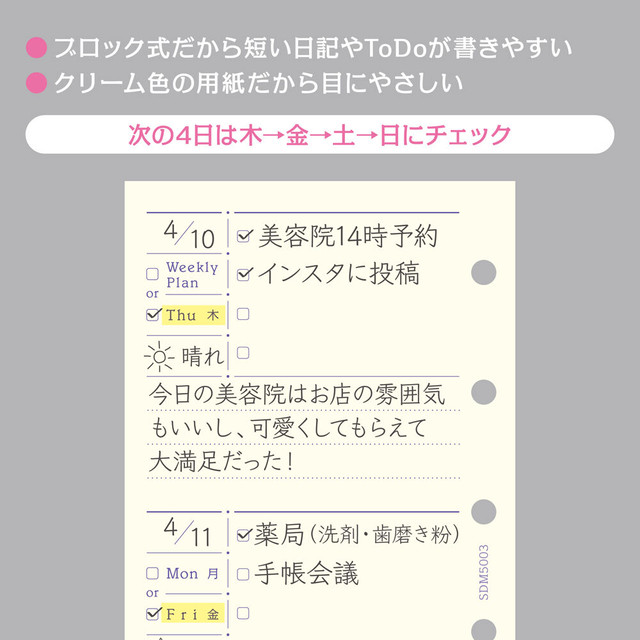Click the yellow highlighted Thu 木 label
This screenshot has height=640, width=640.
coord(193,315)
